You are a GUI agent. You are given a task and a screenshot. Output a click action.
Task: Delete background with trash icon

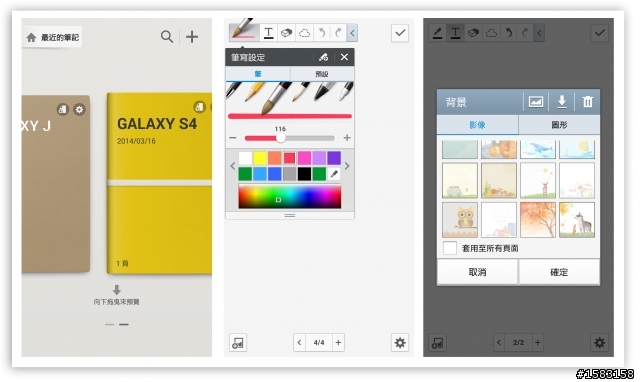pyautogui.click(x=588, y=102)
